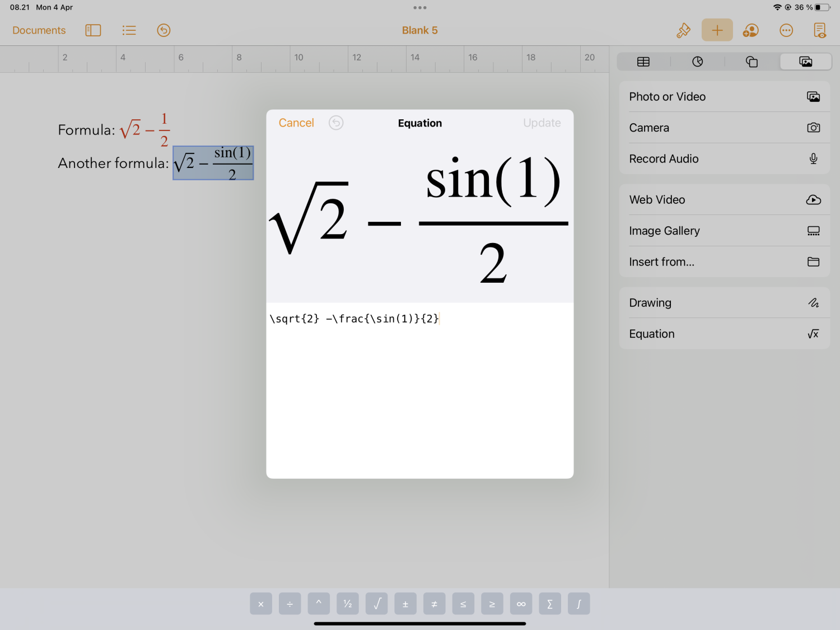This screenshot has width=840, height=630.
Task: Tap the not-equal symbol
Action: [434, 604]
